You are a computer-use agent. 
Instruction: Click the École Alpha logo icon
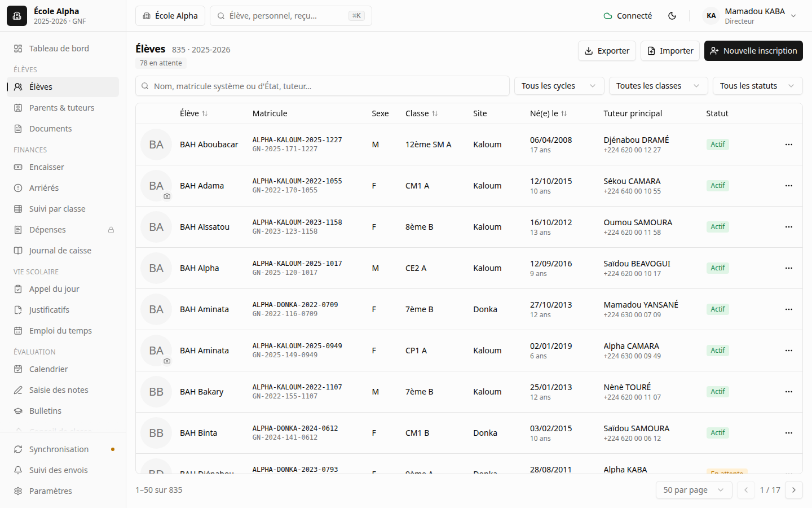click(17, 16)
